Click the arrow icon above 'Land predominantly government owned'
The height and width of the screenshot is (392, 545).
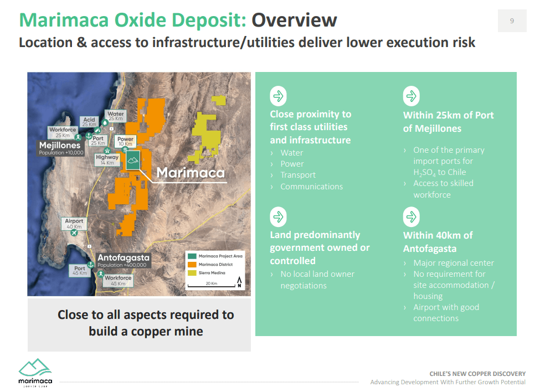click(x=278, y=217)
